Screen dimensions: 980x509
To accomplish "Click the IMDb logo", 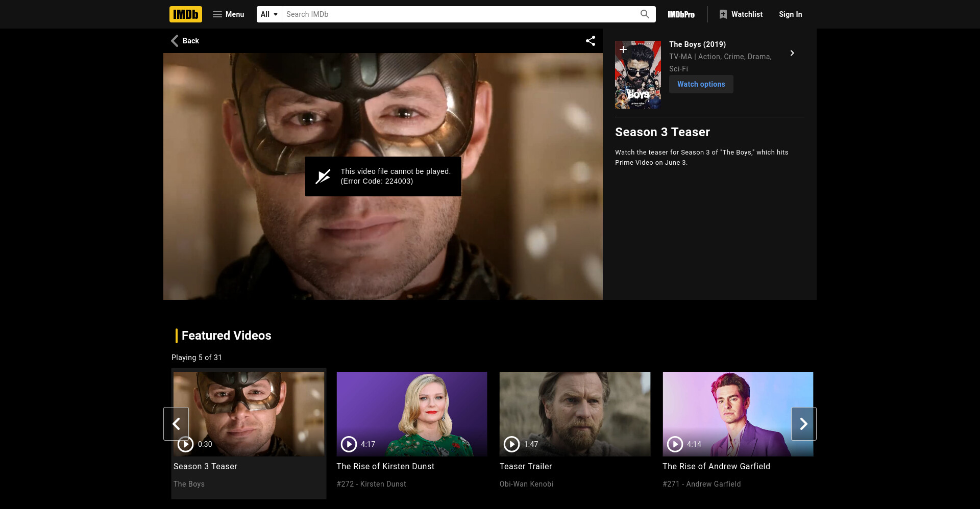I will pyautogui.click(x=186, y=14).
